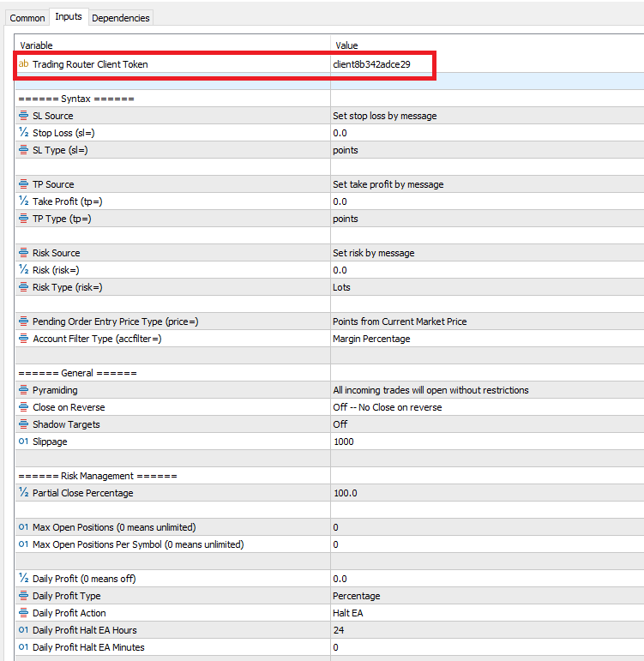Image resolution: width=644 pixels, height=661 pixels.
Task: Switch to the Common tab
Action: click(x=27, y=17)
